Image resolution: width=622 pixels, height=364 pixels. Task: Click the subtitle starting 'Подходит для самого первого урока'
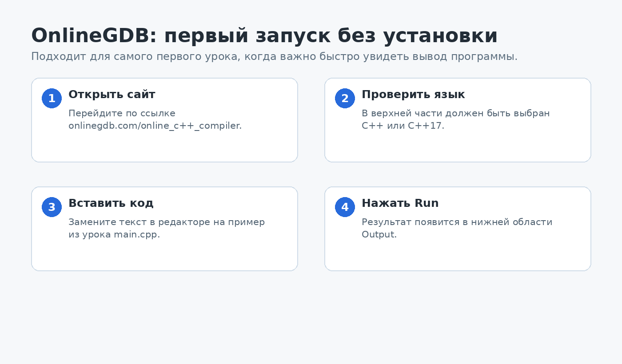pos(274,57)
